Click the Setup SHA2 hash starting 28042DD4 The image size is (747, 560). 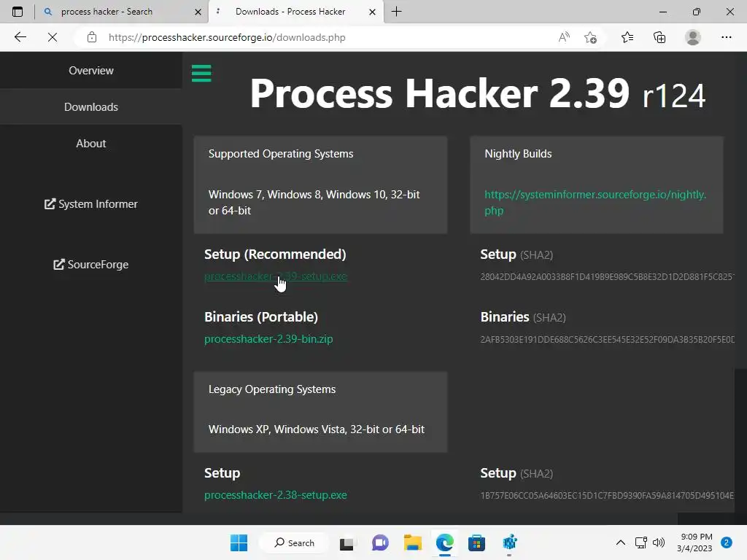[607, 276]
